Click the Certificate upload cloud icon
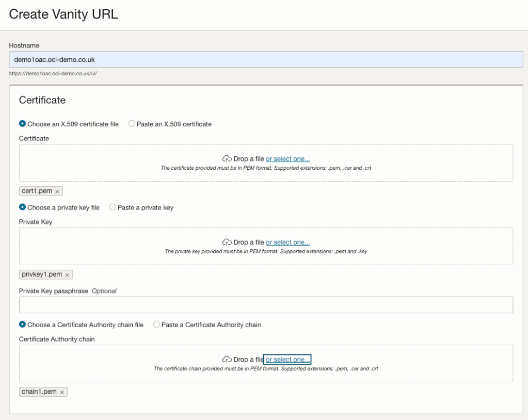This screenshot has width=528, height=420. click(227, 159)
